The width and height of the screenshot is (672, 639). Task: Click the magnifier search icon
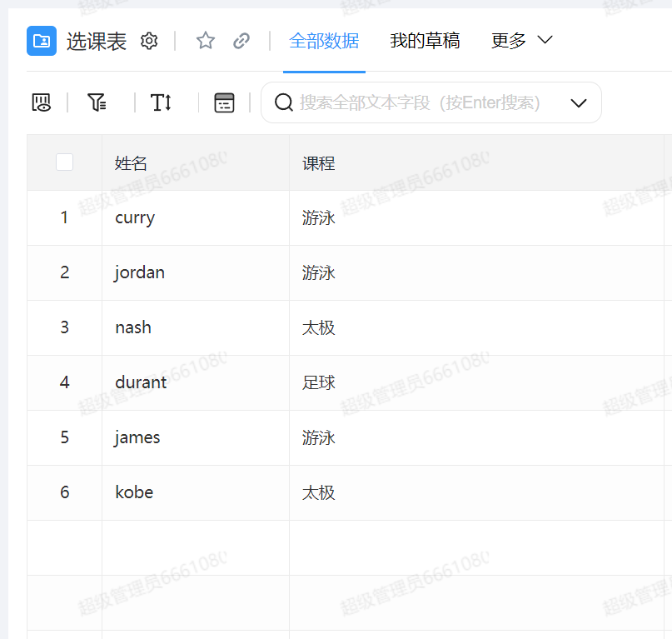tap(283, 102)
